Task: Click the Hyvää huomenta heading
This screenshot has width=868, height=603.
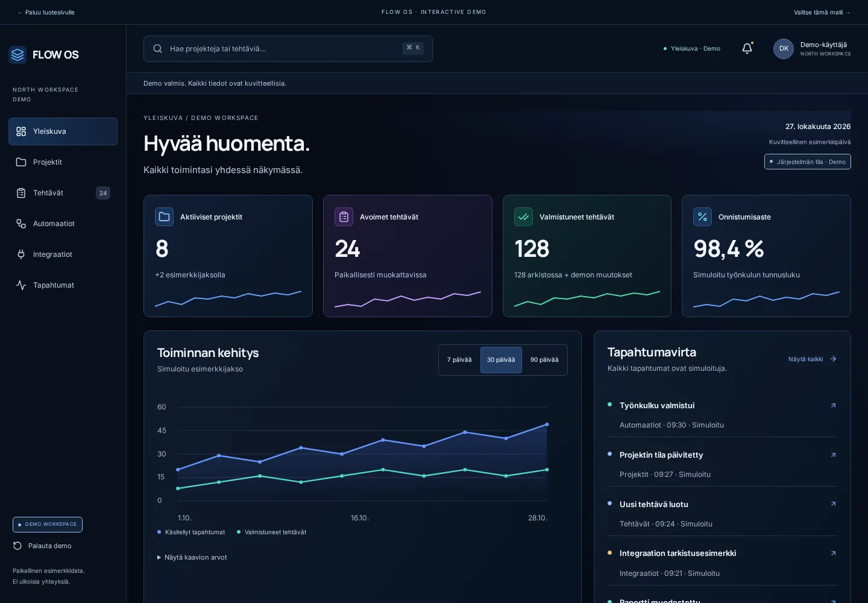Action: (x=227, y=144)
